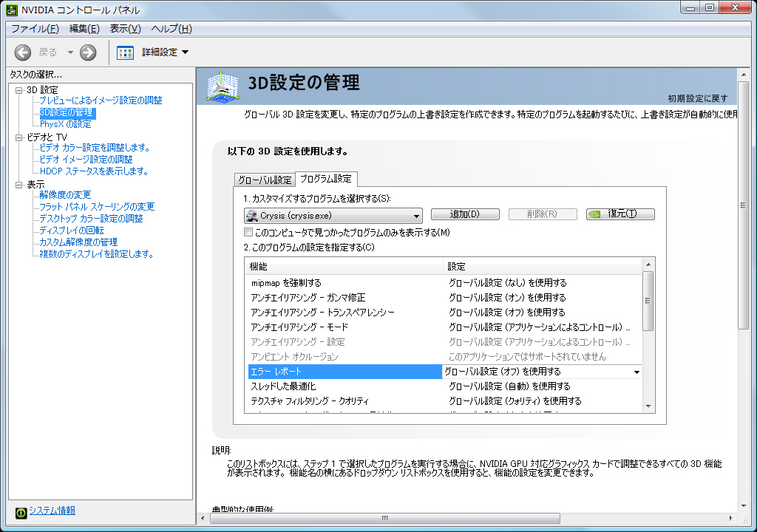Select the プログラム設定 tab
Image resolution: width=757 pixels, height=532 pixels.
pyautogui.click(x=326, y=179)
